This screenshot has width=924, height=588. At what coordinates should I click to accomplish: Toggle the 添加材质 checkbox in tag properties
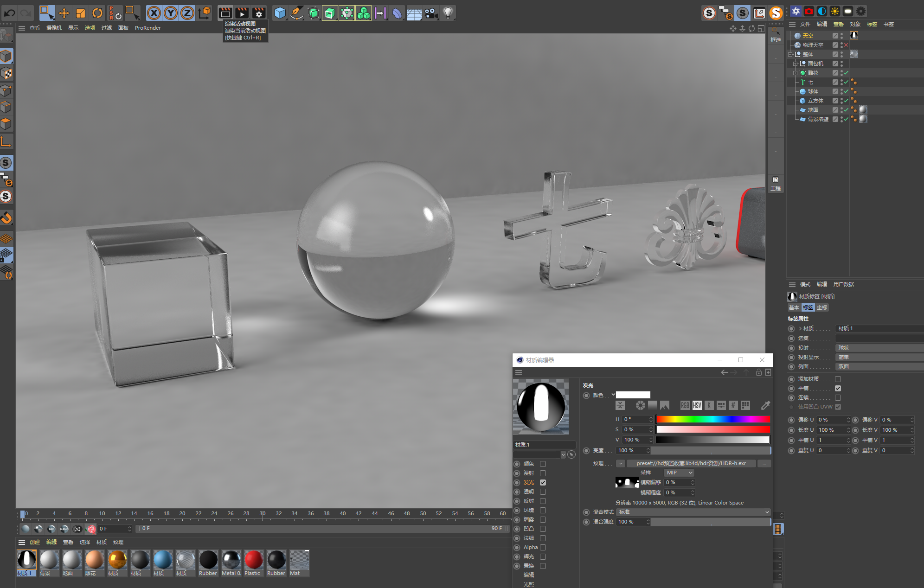point(838,379)
